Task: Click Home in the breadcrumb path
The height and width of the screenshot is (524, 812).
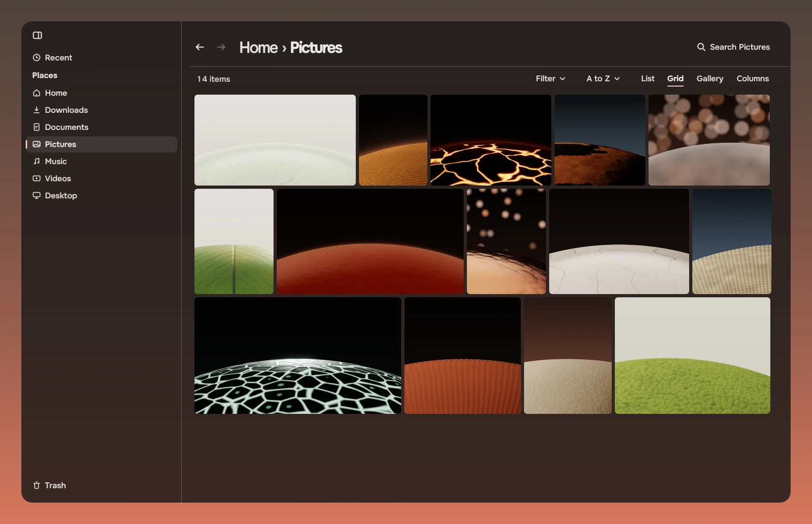Action: point(259,47)
